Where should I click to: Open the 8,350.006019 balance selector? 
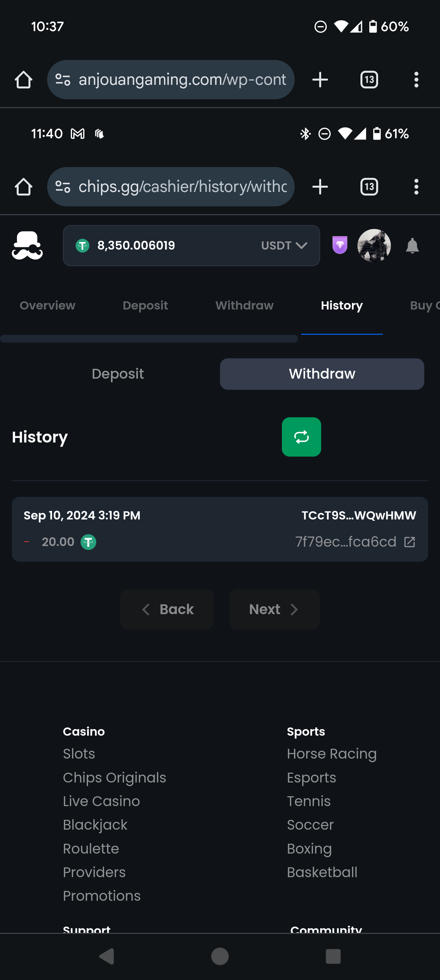(x=191, y=245)
